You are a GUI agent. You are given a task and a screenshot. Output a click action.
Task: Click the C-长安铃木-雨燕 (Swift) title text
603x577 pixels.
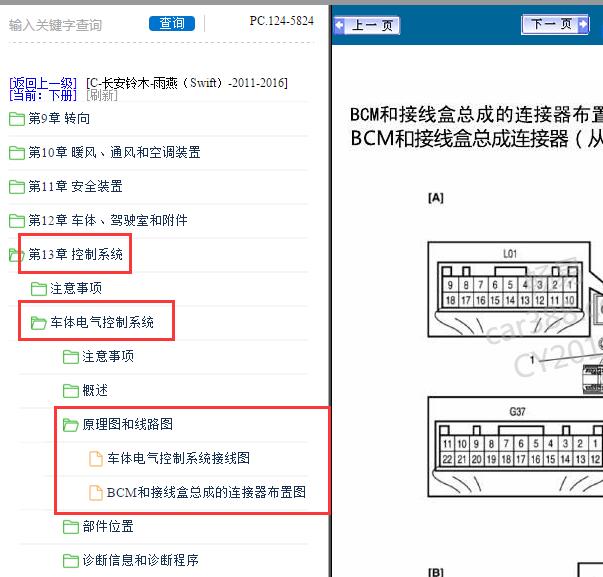coord(187,83)
